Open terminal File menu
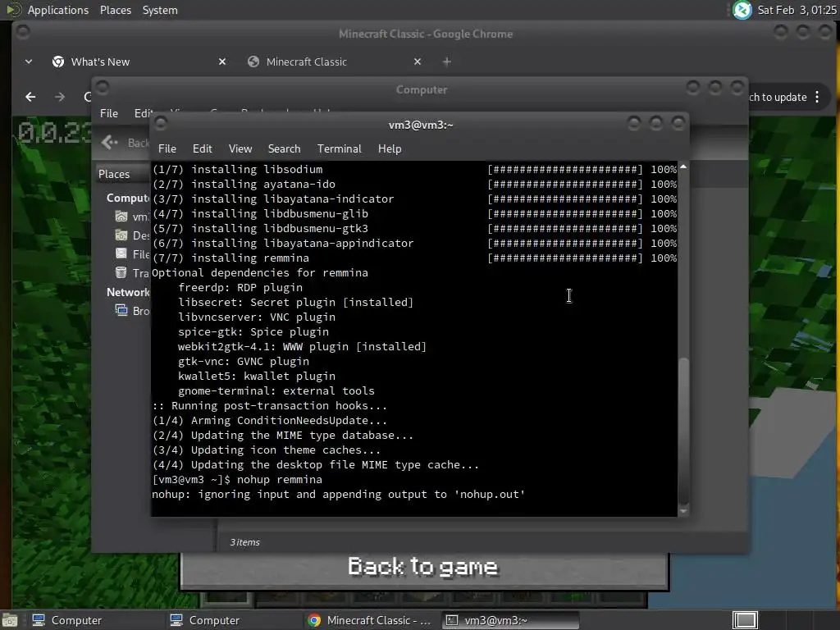 tap(167, 149)
